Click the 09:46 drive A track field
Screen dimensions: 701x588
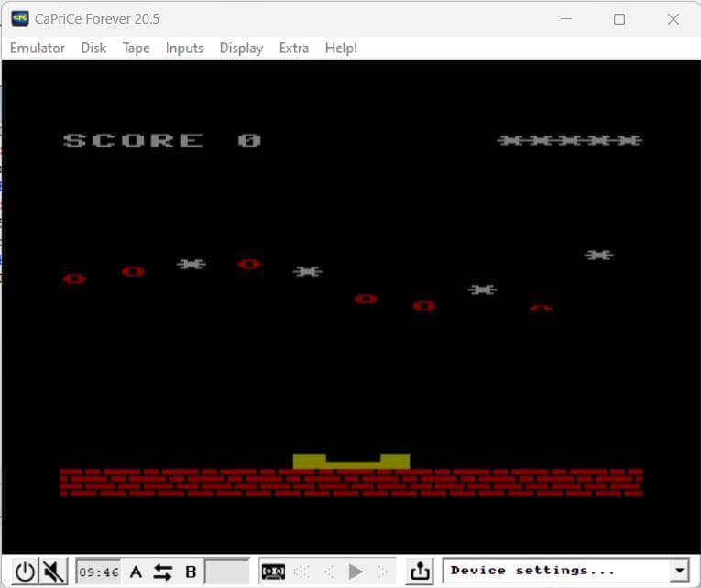(98, 572)
